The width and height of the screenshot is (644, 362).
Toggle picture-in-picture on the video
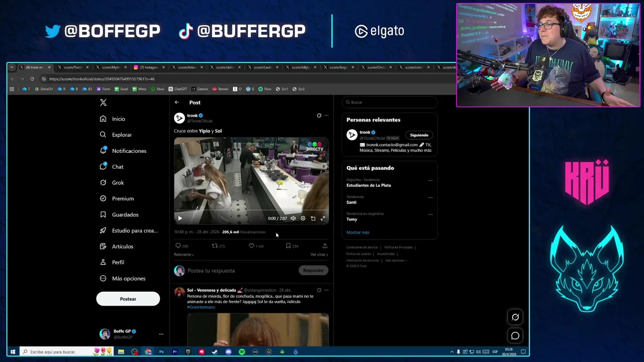pyautogui.click(x=313, y=218)
